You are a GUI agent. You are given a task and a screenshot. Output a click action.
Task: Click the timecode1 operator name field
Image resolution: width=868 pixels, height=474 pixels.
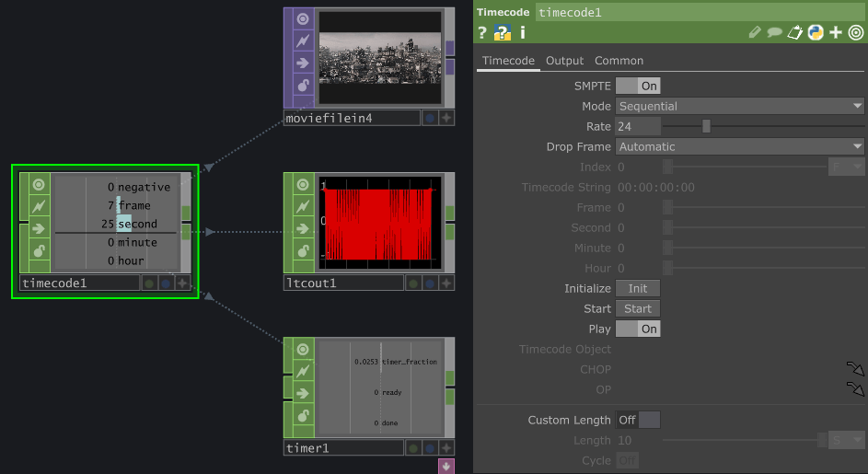pyautogui.click(x=700, y=12)
